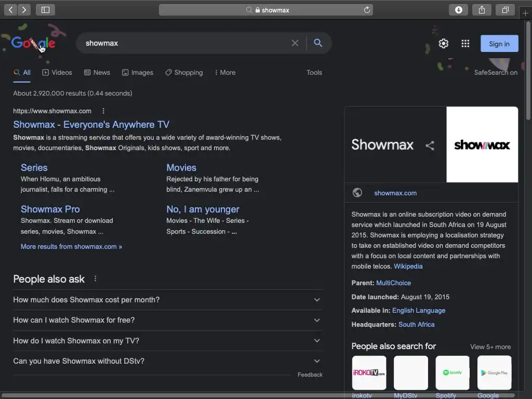Clear the search query with the X
This screenshot has height=399, width=532.
click(x=295, y=43)
